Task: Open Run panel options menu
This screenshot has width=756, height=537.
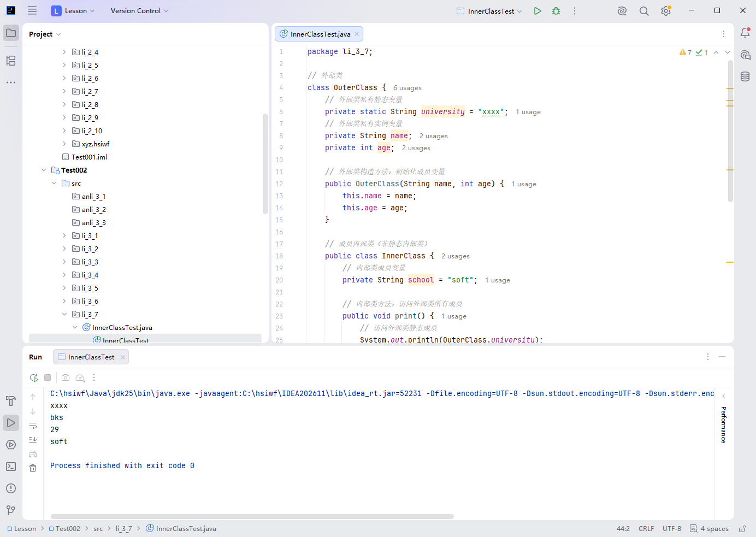Action: click(x=708, y=357)
